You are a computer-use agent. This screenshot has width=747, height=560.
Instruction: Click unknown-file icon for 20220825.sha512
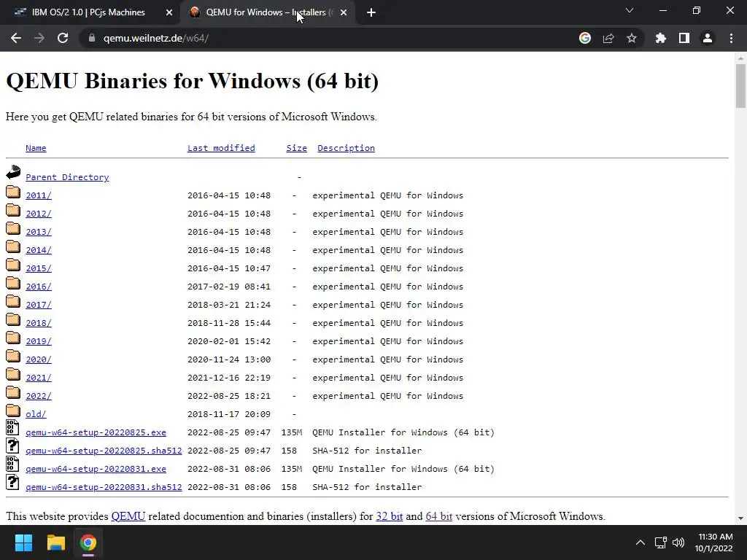[x=13, y=446]
